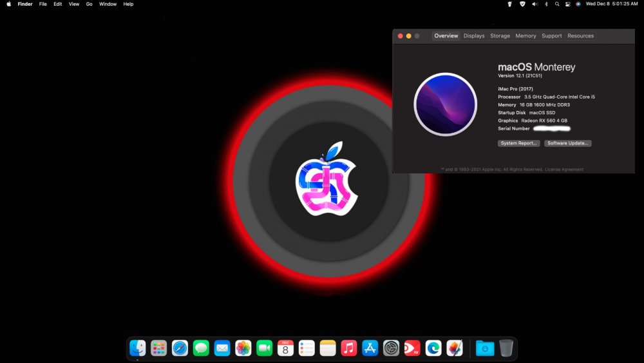This screenshot has width=644, height=363.
Task: Click the date and time in menu bar
Action: [x=612, y=4]
